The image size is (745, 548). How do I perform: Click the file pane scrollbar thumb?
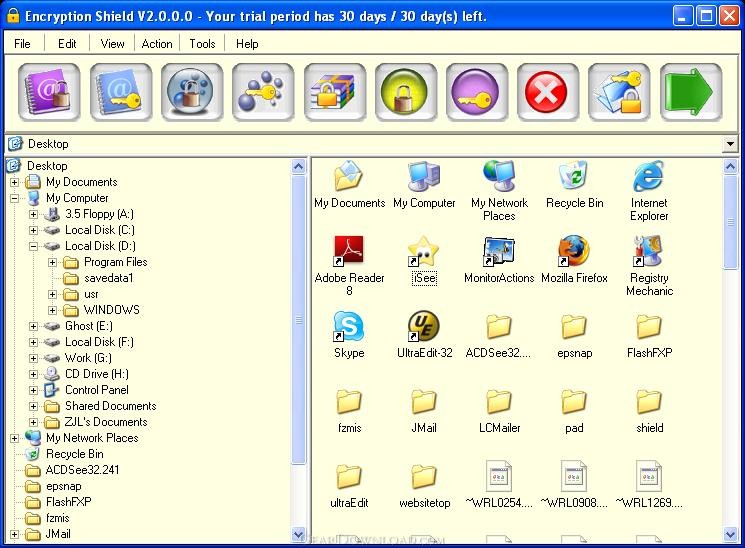click(x=730, y=222)
